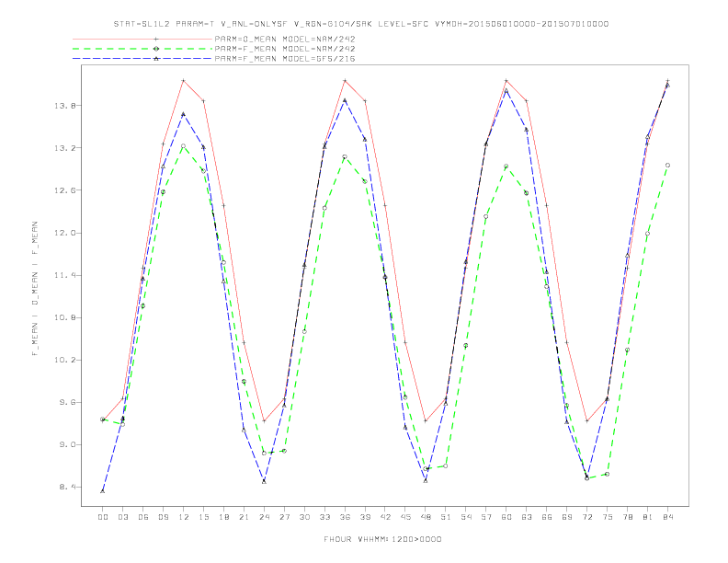Click x-axis hour label 30
This screenshot has width=728, height=563.
click(304, 517)
